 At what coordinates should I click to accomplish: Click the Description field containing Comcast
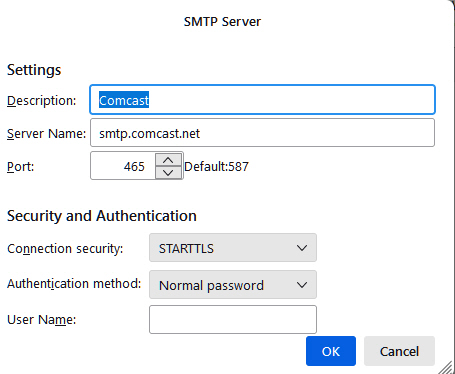(262, 100)
